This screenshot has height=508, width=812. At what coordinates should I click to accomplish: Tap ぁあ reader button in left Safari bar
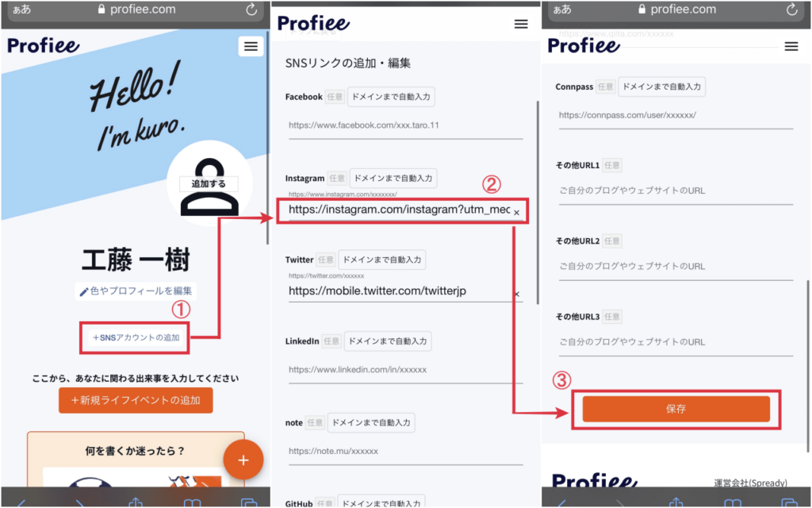[21, 10]
